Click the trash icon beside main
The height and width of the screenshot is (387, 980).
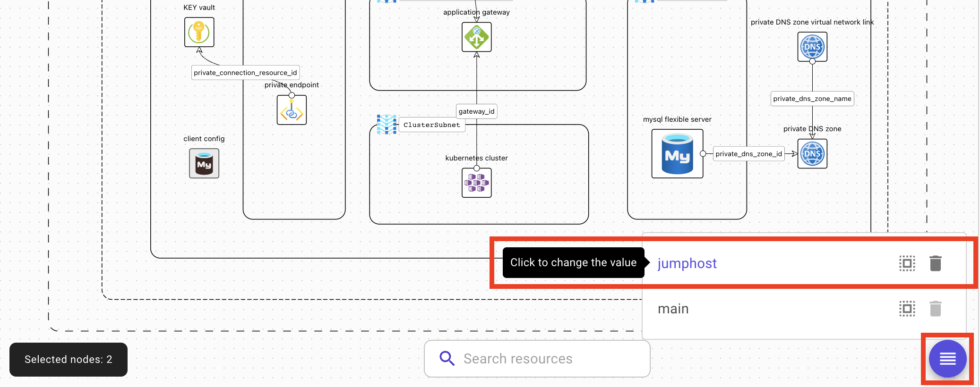[935, 309]
